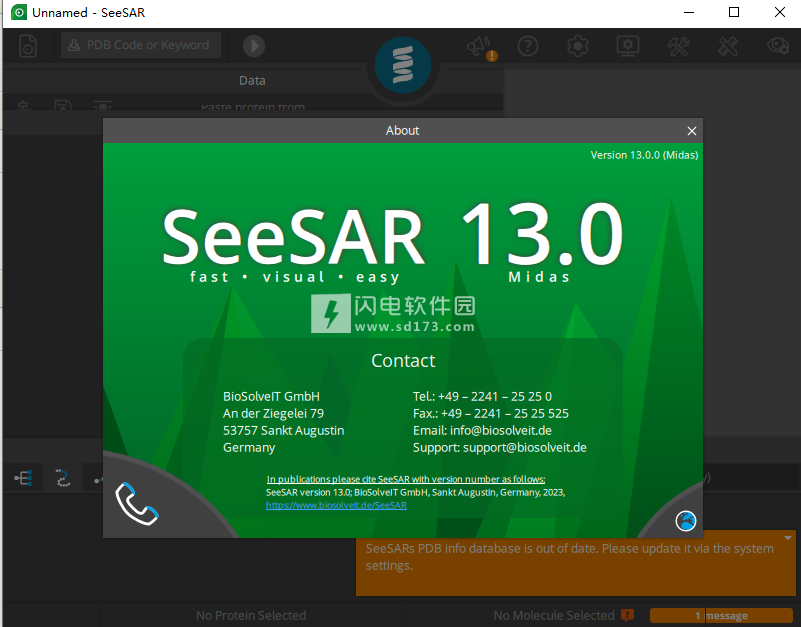Close the About dialog

[x=692, y=131]
